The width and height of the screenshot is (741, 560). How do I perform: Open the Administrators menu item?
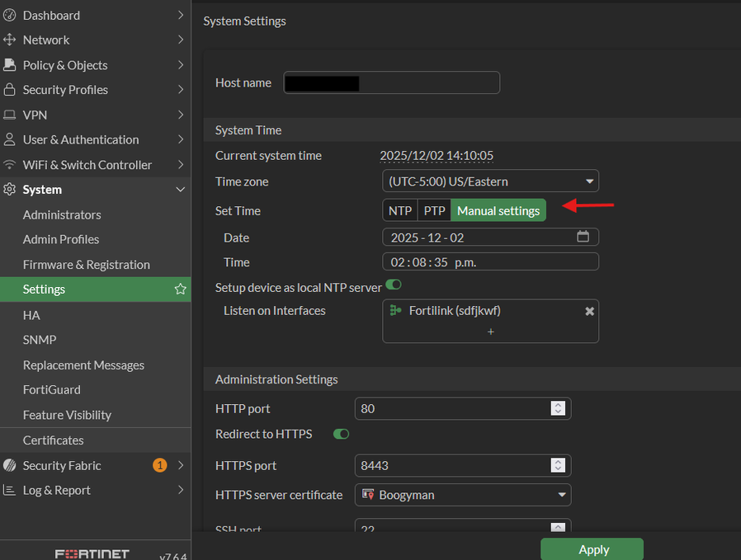(62, 214)
